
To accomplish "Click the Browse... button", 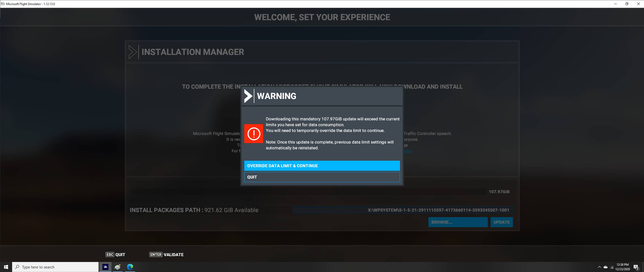I will [458, 222].
